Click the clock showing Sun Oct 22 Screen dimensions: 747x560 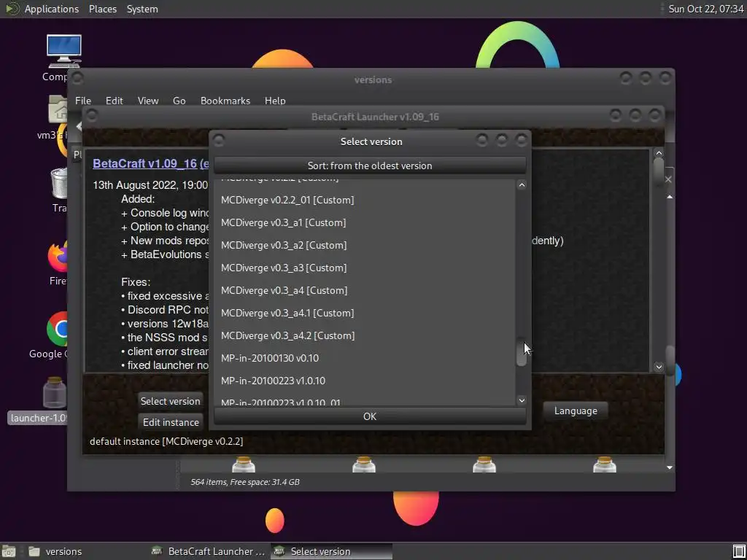(x=705, y=9)
